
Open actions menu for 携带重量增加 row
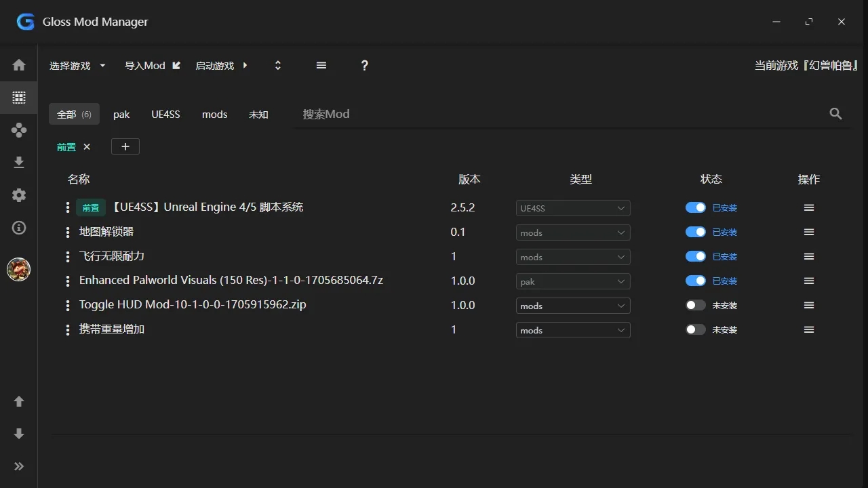[809, 330]
